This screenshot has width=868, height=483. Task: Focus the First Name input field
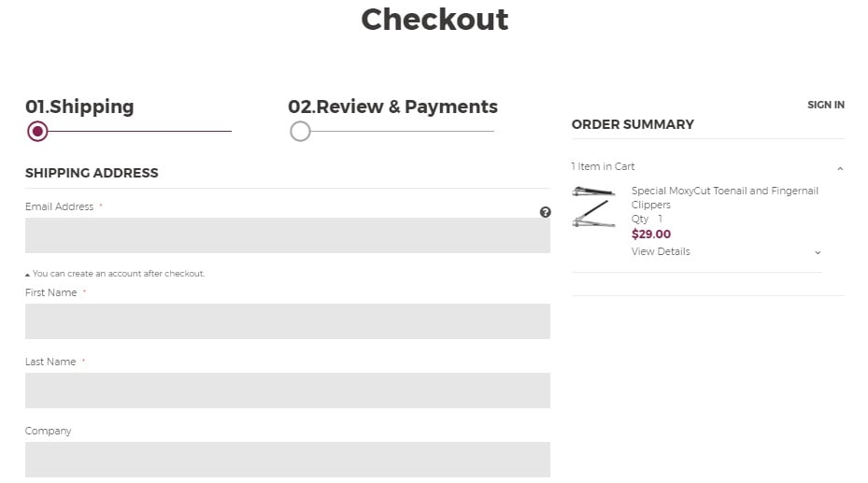[287, 320]
